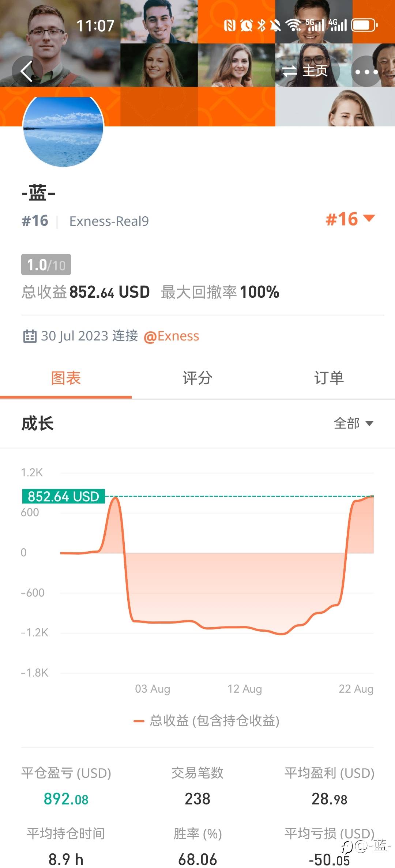Open the blue sky profile avatar
The image size is (395, 868).
point(63,132)
